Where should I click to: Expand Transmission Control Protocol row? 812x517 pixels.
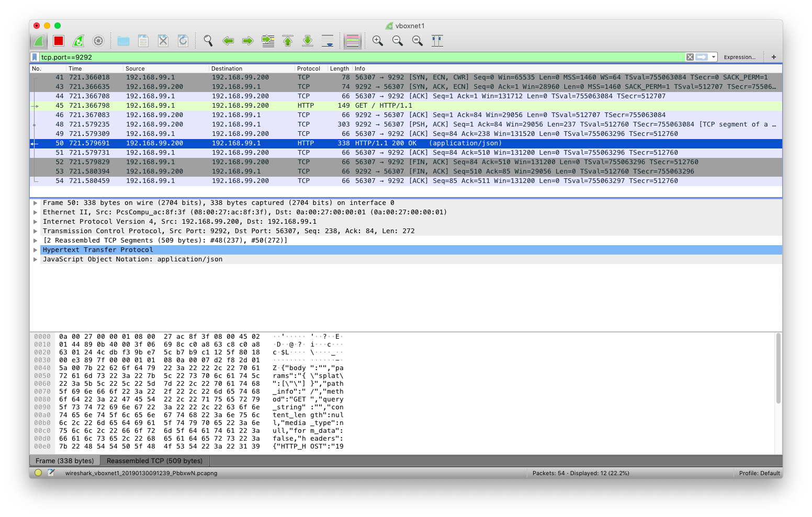35,231
